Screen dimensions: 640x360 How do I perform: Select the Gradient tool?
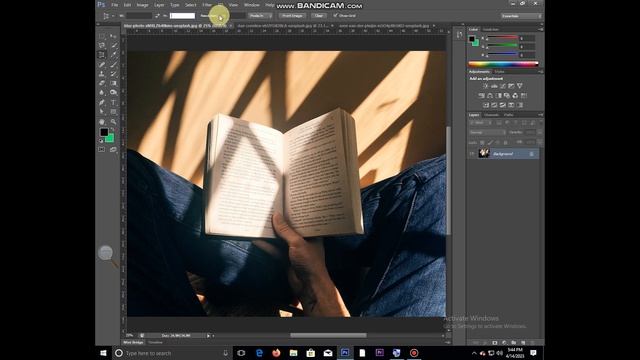pos(113,83)
